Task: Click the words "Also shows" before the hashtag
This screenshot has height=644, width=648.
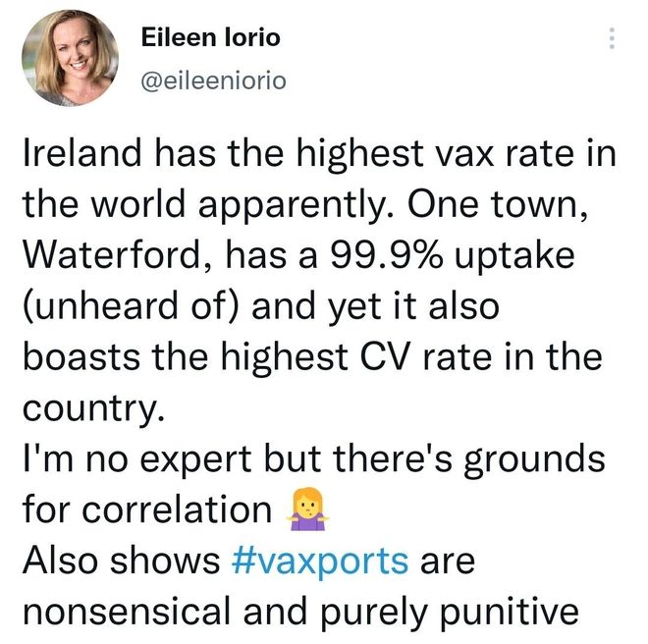Action: (x=121, y=562)
